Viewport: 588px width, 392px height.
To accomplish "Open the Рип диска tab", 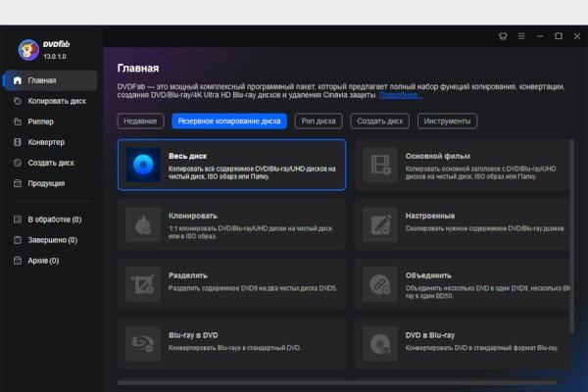I will [318, 122].
